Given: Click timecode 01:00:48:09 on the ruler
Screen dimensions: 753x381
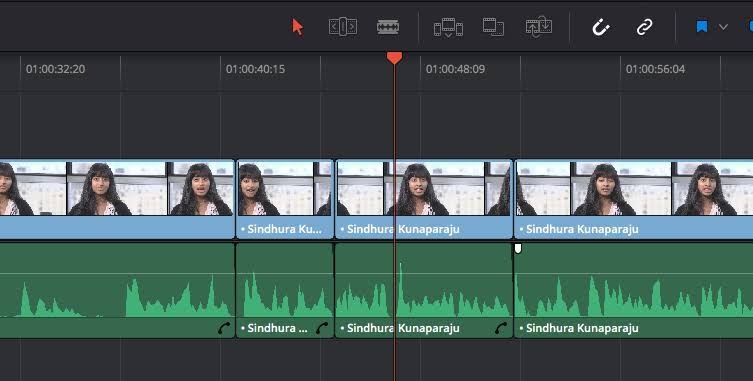Looking at the screenshot, I should pos(455,69).
